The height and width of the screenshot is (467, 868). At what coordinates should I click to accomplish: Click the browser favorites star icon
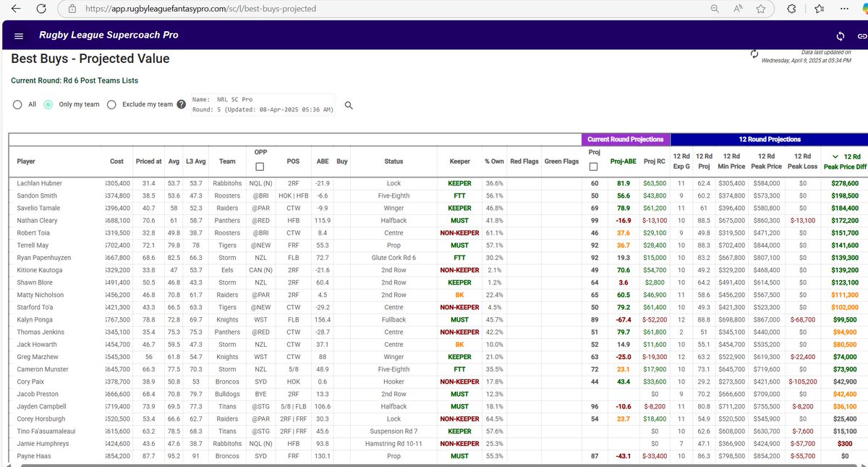click(761, 9)
